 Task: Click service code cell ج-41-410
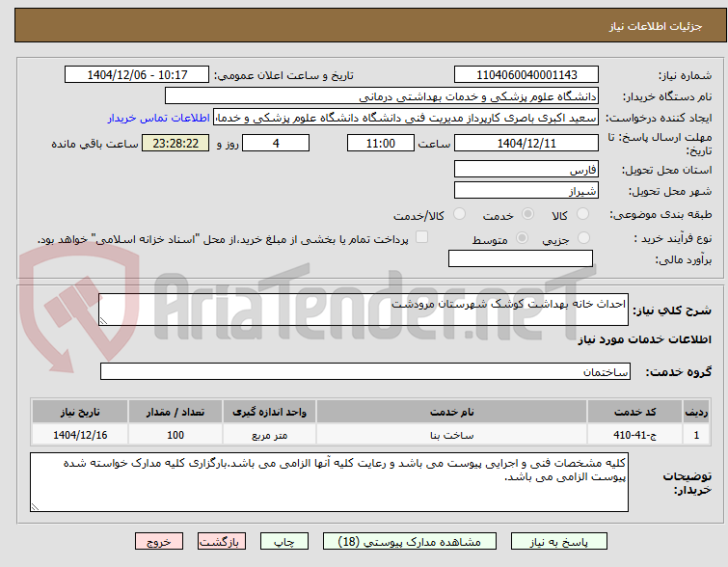tap(634, 435)
